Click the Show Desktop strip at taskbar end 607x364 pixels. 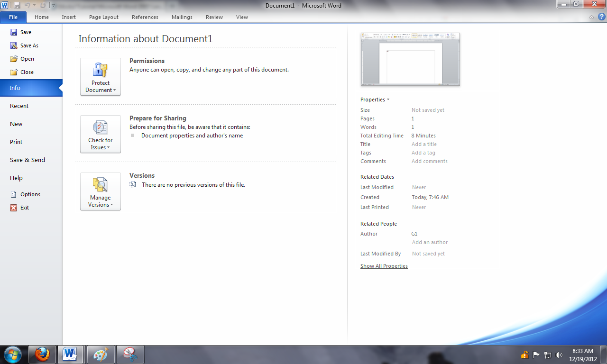click(604, 355)
